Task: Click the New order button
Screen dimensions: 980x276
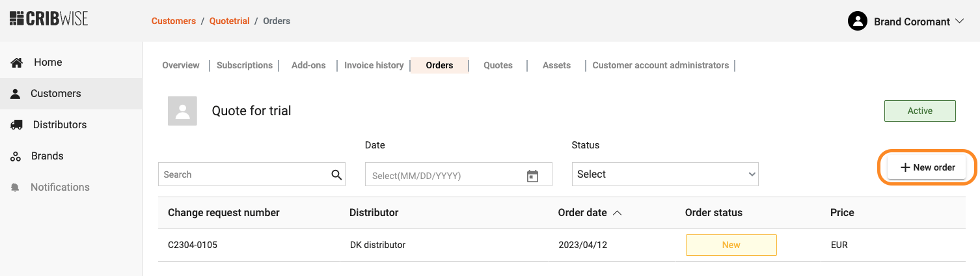Action: click(x=928, y=167)
